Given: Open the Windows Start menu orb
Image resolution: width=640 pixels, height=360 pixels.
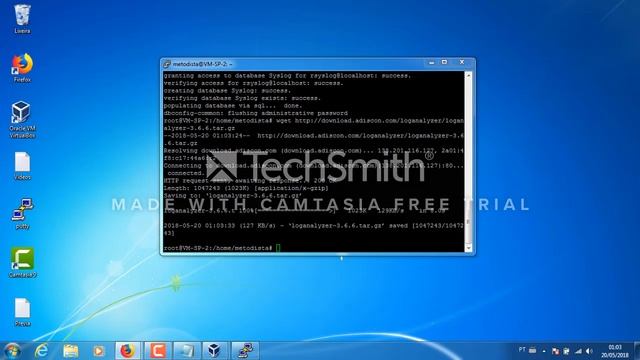Looking at the screenshot, I should 12,351.
